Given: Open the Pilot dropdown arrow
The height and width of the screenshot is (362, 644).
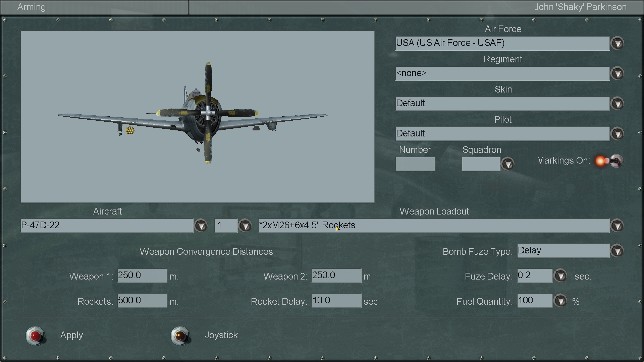Looking at the screenshot, I should click(x=617, y=134).
